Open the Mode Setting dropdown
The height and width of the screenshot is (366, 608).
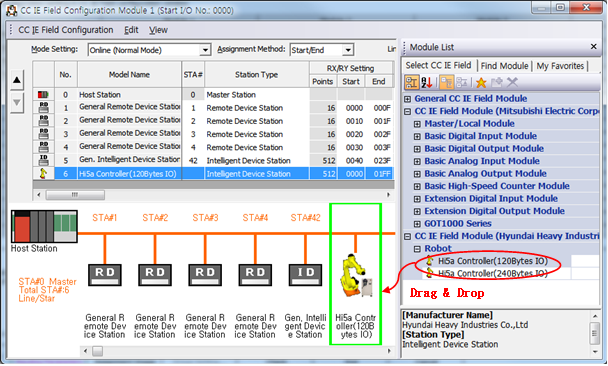(x=205, y=50)
